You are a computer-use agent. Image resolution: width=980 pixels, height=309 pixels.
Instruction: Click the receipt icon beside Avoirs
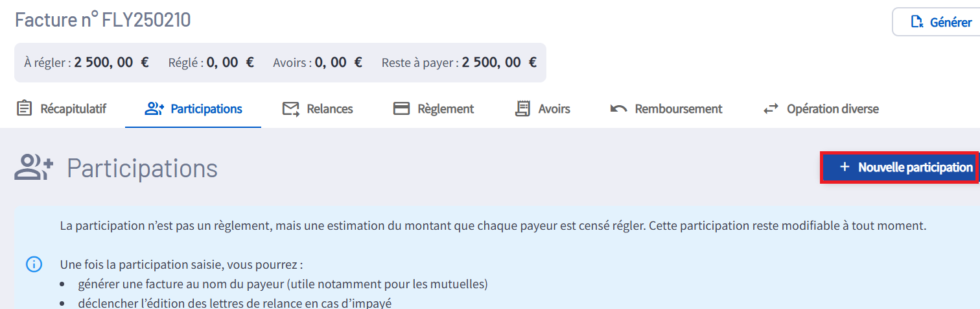(x=522, y=108)
